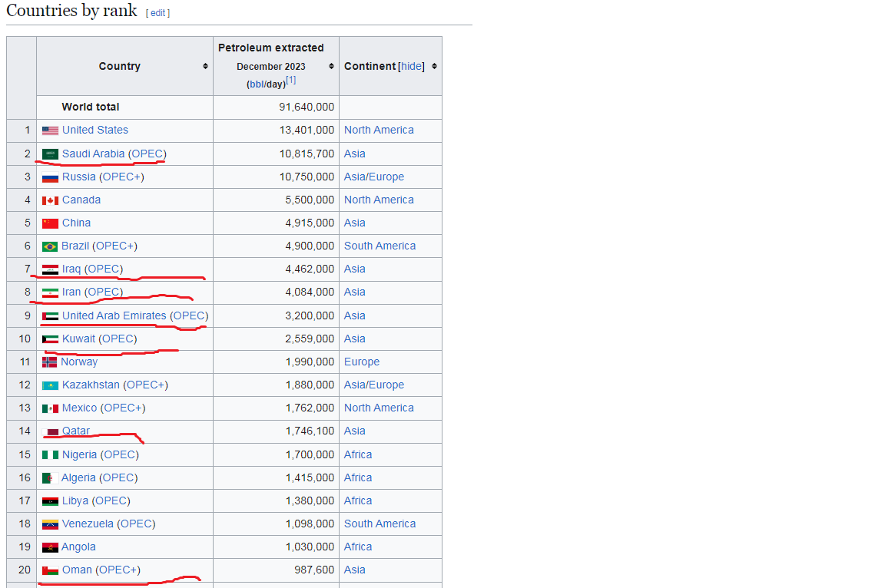Click the Mexico flag icon
885x588 pixels.
point(50,408)
